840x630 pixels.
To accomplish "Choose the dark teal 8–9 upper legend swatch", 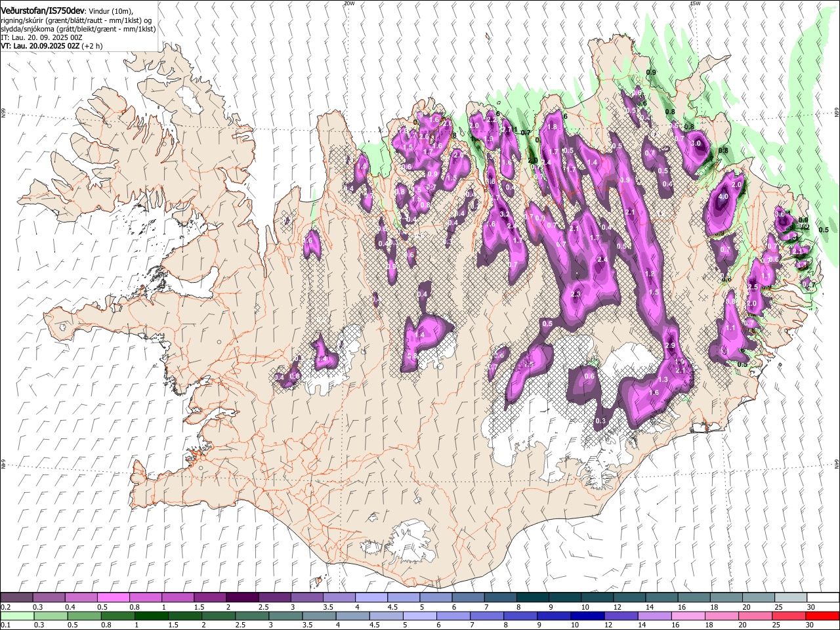I will [x=533, y=597].
